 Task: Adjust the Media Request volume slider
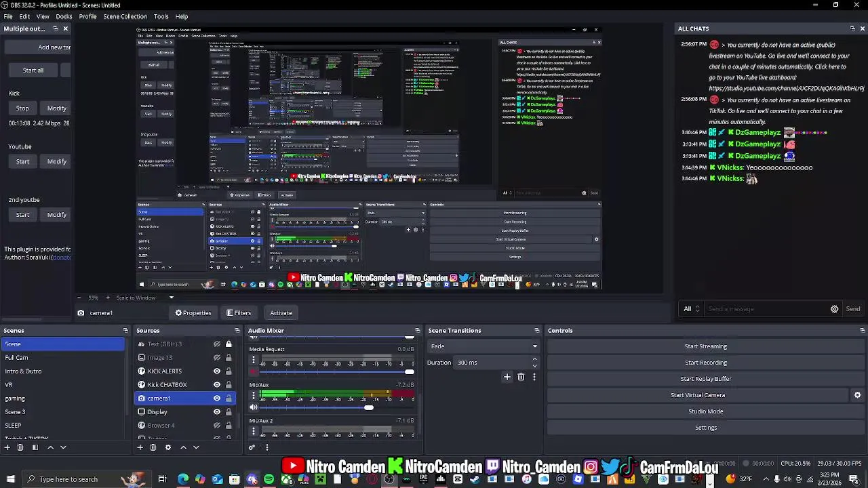(x=409, y=371)
